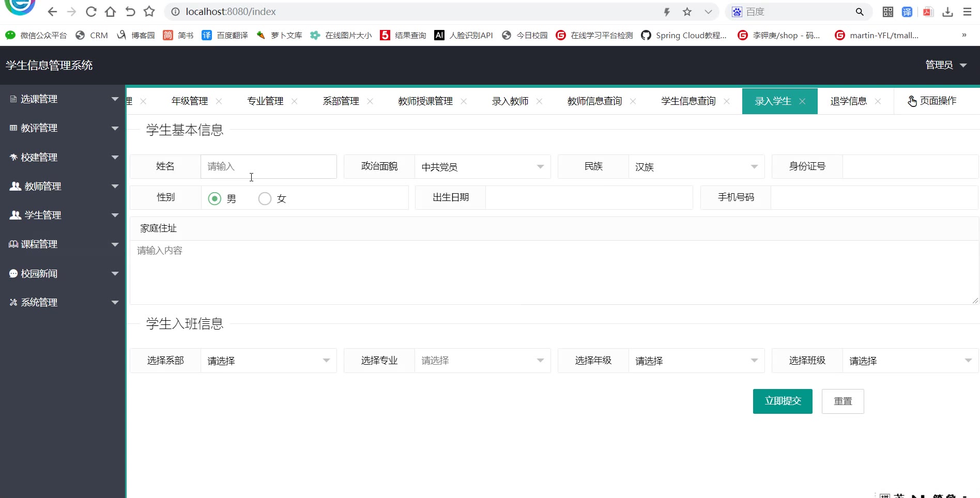Viewport: 980px width, 498px height.
Task: Click the undo/restore page icon
Action: coord(130,11)
